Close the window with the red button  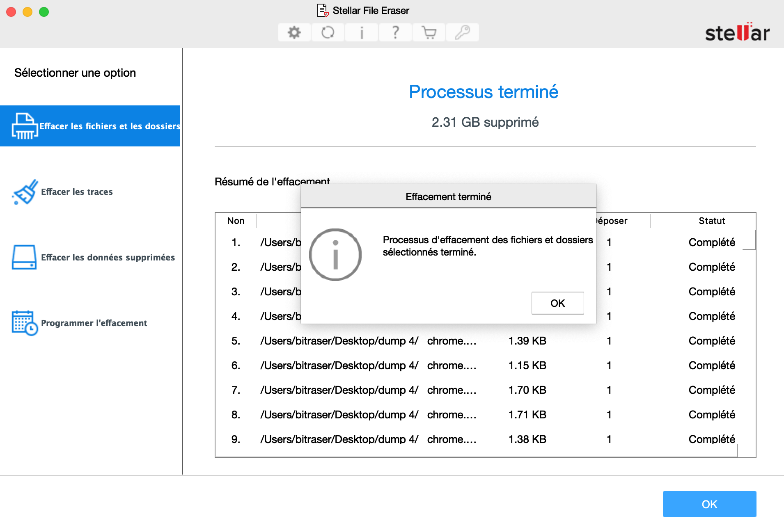(11, 12)
